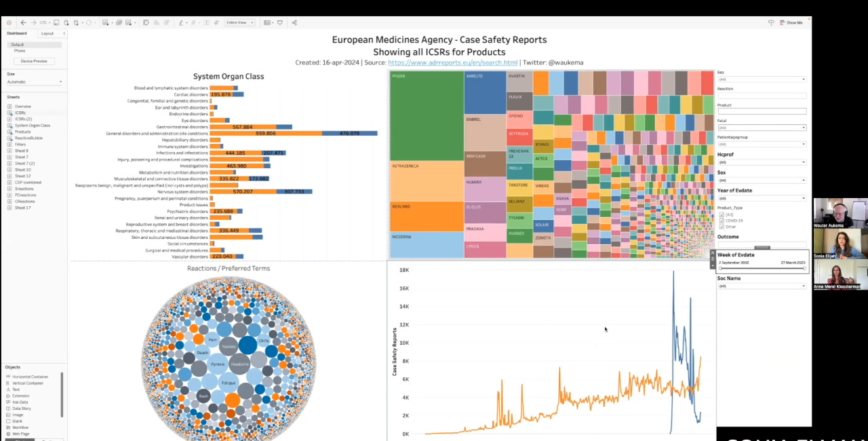Screen dimensions: 868x441
Task: Click the Product filter input field
Action: (x=762, y=111)
